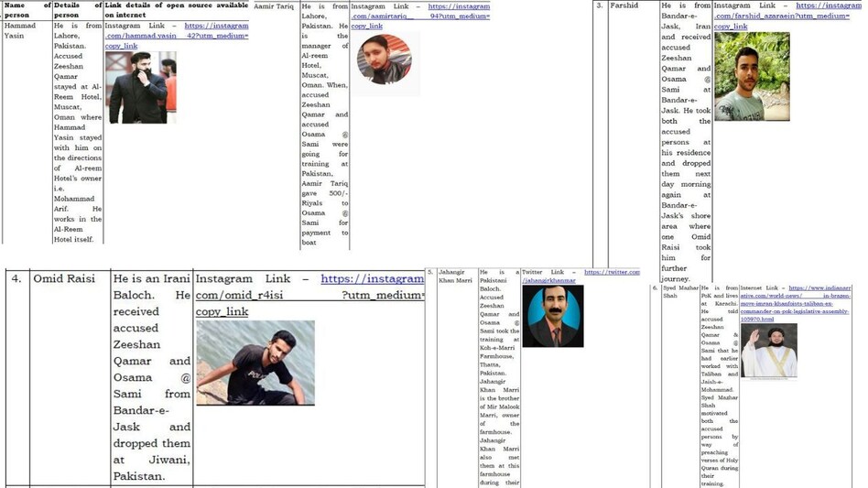The image size is (868, 488).
Task: Select the photo in Jahangir Khan Marri row
Action: pyautogui.click(x=552, y=316)
